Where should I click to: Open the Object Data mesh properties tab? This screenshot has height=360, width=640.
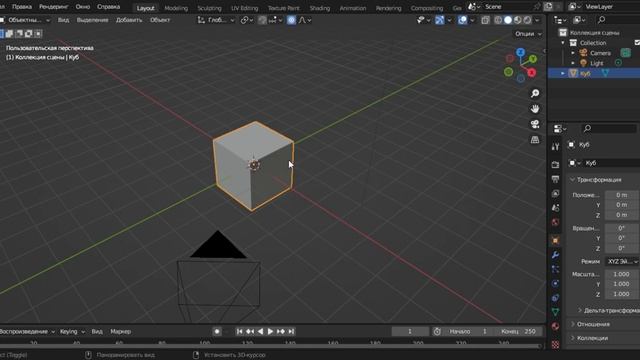click(x=555, y=312)
